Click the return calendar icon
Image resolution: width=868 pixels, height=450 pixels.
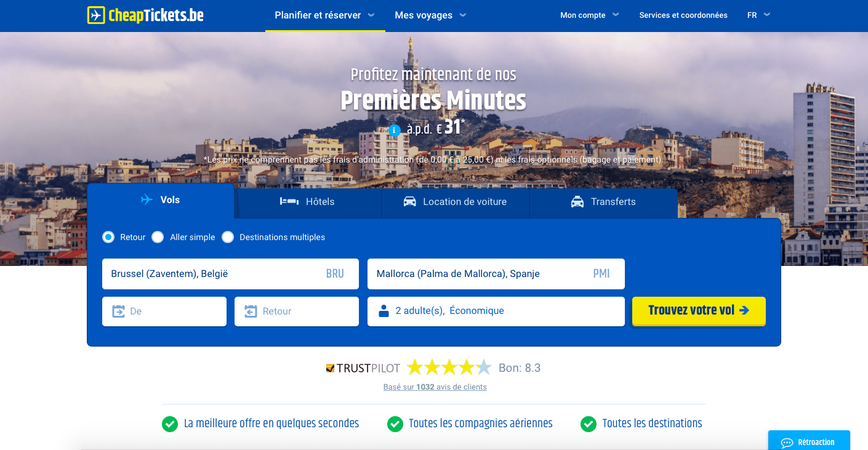(251, 311)
